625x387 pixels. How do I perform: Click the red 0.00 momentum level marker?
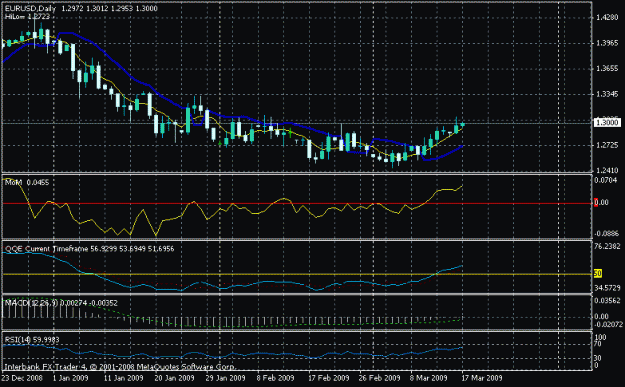click(602, 202)
